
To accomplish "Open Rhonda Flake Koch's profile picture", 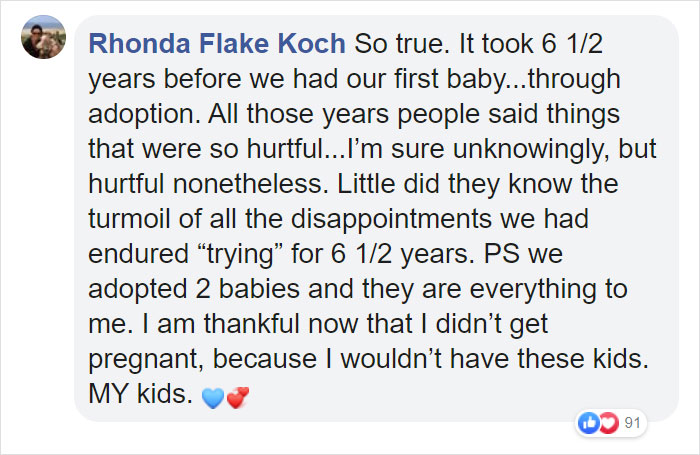I will 43,37.
